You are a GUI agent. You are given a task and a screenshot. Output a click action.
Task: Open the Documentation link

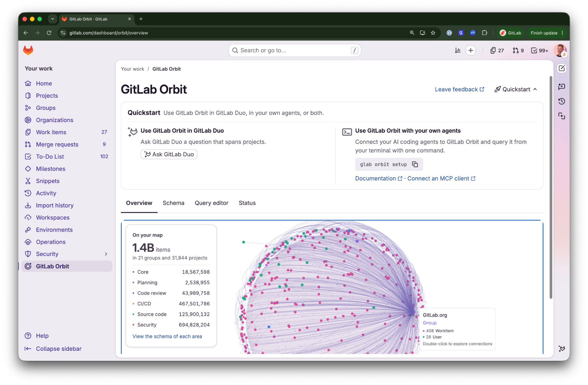pos(379,179)
